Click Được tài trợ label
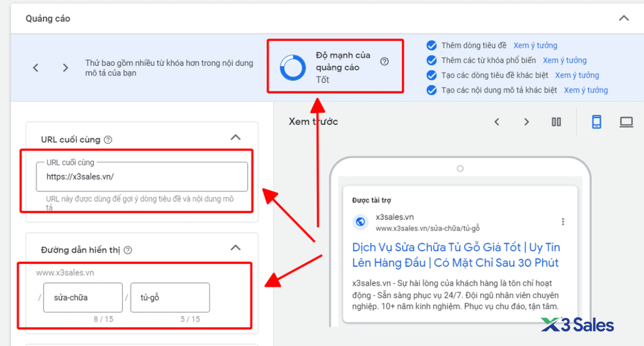 (371, 200)
